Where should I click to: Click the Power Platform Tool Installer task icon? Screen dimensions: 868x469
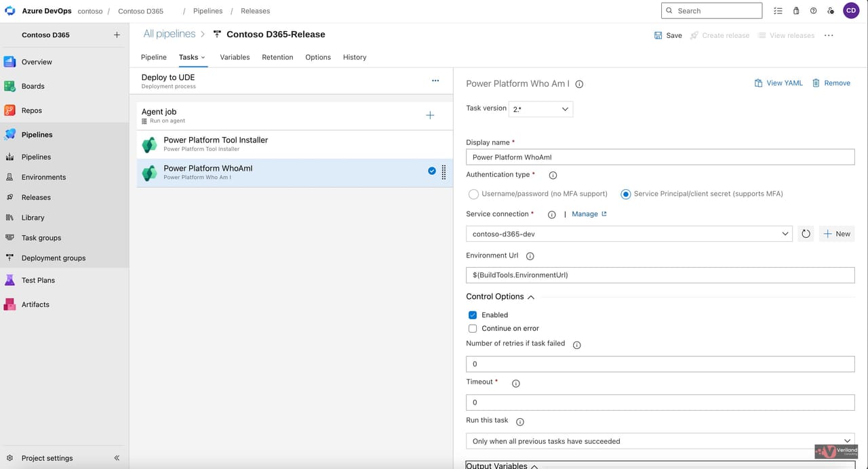(x=149, y=144)
